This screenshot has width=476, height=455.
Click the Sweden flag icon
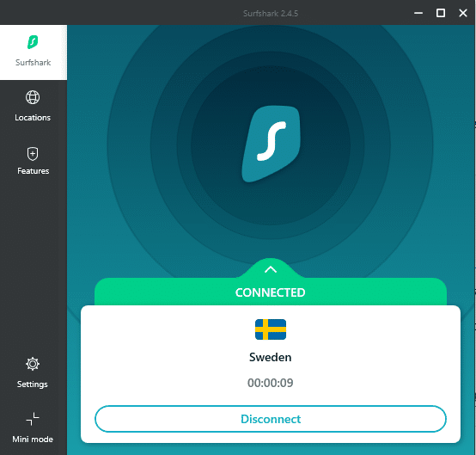[271, 329]
